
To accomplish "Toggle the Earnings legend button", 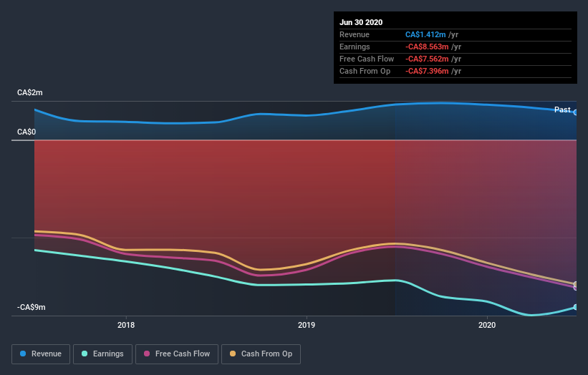I will click(x=102, y=354).
